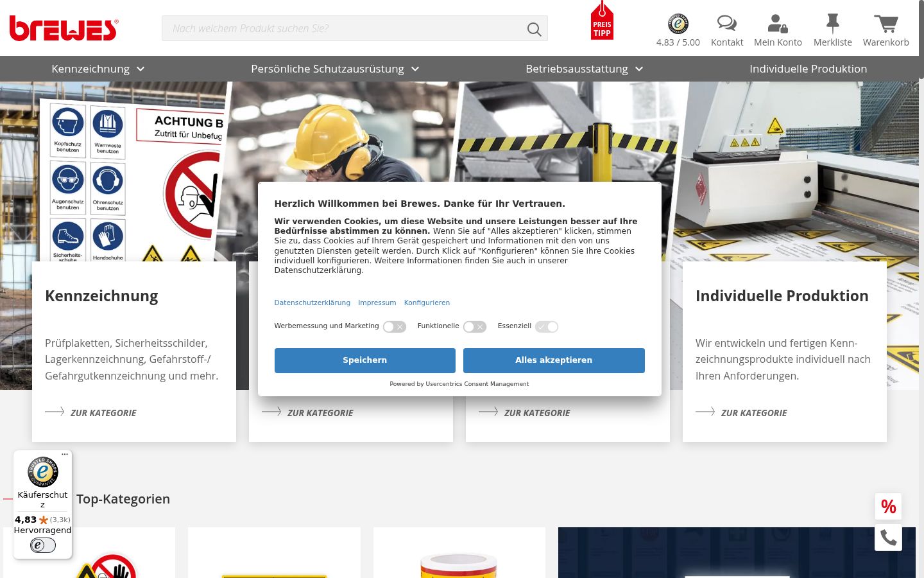Viewport: 924px width, 578px height.
Task: Click the red percent deals icon
Action: coord(889,507)
